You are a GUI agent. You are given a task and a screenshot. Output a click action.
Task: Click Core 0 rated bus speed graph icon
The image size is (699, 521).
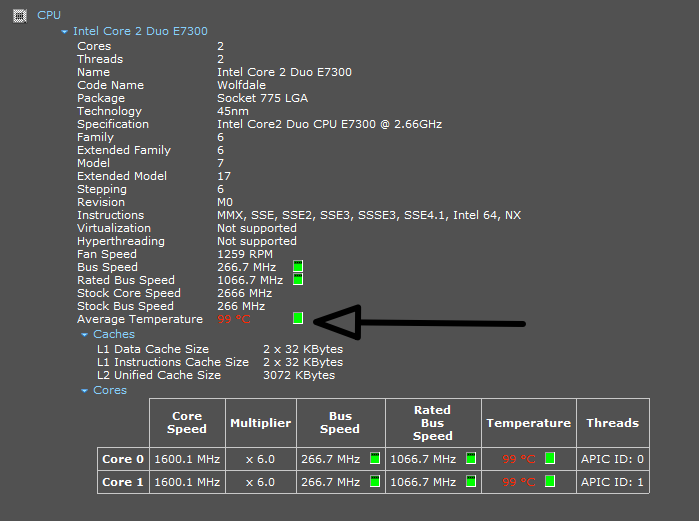pos(471,458)
